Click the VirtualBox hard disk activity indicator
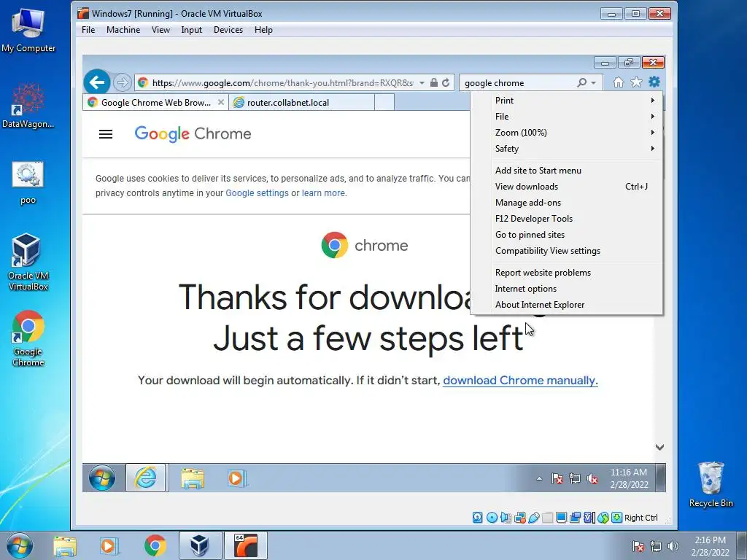Image resolution: width=747 pixels, height=560 pixels. (x=477, y=518)
